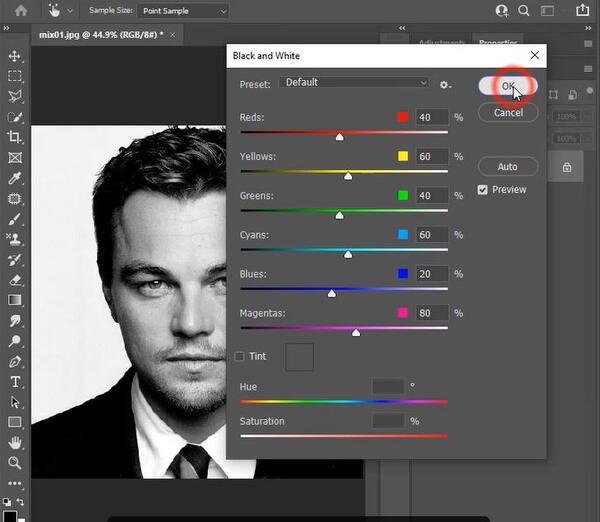Open the cloud user invite icon
The image size is (600, 522).
502,11
